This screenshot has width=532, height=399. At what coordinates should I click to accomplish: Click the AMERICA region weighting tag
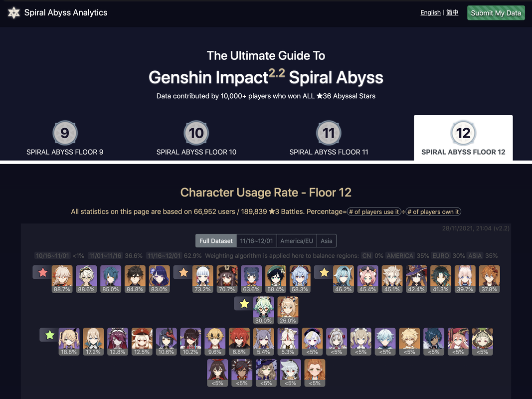pos(400,256)
